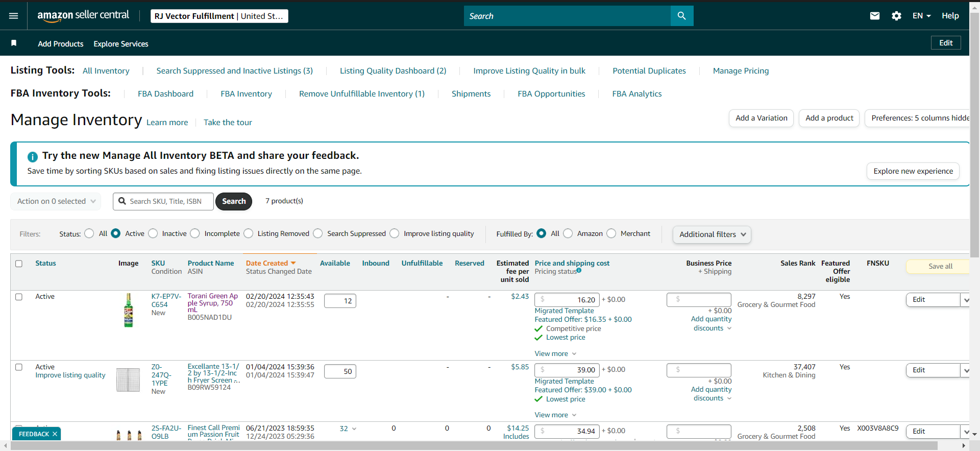Open Listing Quality Dashboard (2)
Screen dimensions: 980x451
pos(393,71)
